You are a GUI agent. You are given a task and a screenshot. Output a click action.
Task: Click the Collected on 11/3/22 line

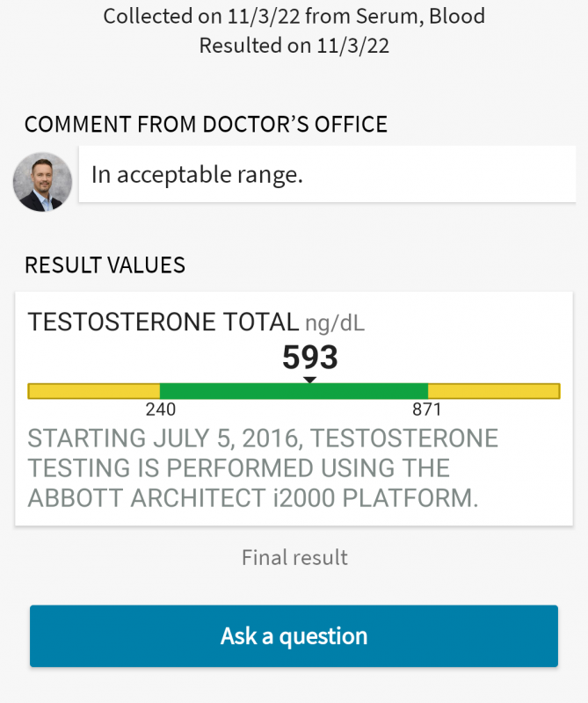tap(294, 16)
